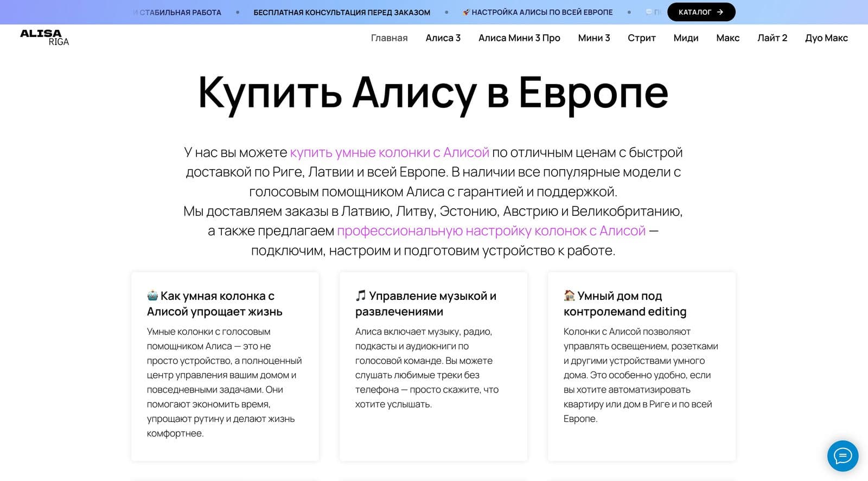Click heading 'Управление музыкой и развлечениями'
The width and height of the screenshot is (868, 481).
426,304
